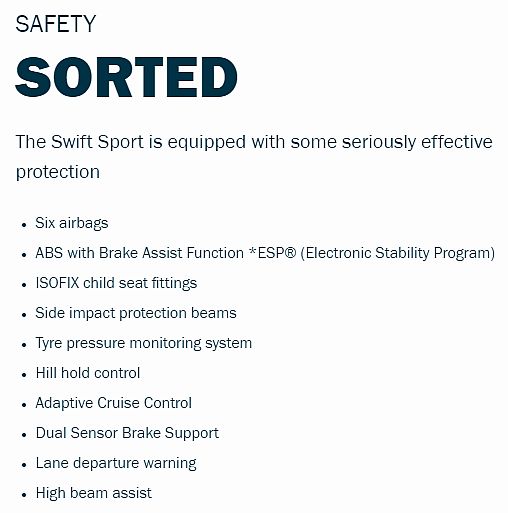Select ISOFIX child seat fittings item
The height and width of the screenshot is (513, 508).
click(x=116, y=283)
